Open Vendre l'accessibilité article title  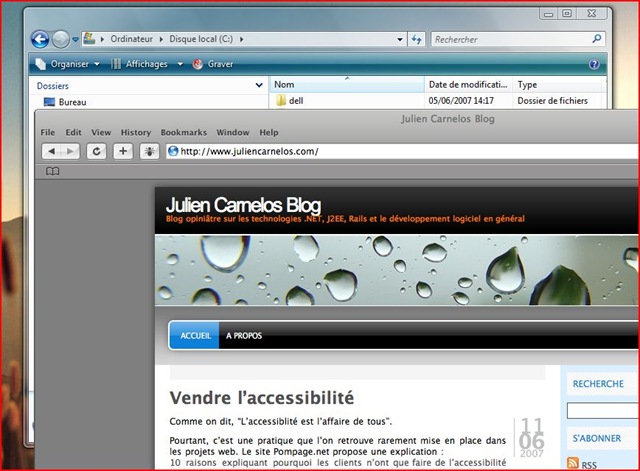click(x=262, y=398)
